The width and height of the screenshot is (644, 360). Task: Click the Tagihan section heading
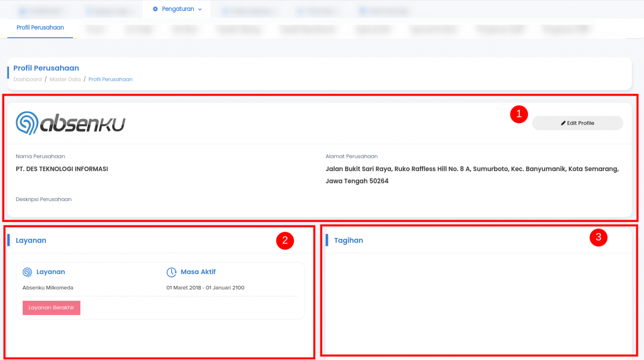pyautogui.click(x=348, y=241)
